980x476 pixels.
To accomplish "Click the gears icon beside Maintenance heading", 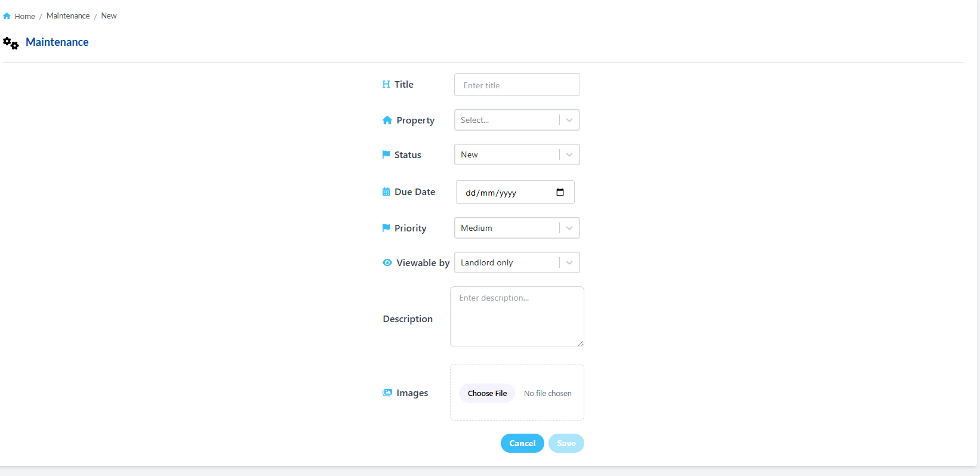I will (11, 43).
